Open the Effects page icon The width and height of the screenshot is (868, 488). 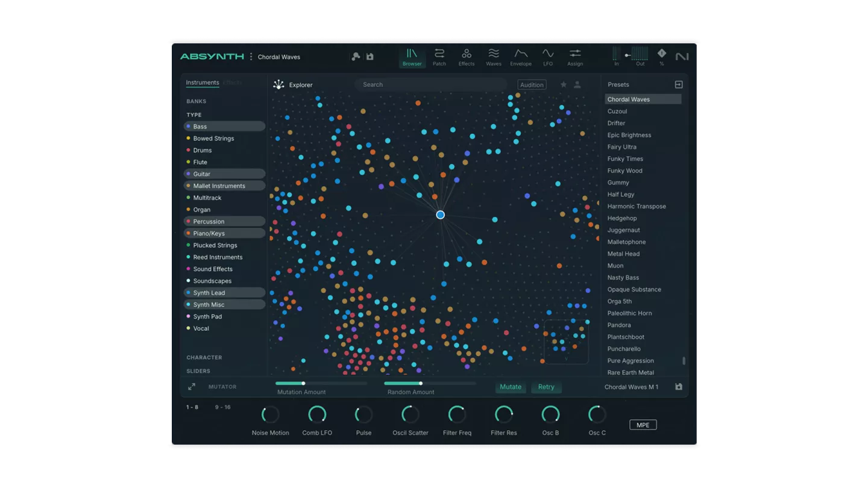point(467,57)
